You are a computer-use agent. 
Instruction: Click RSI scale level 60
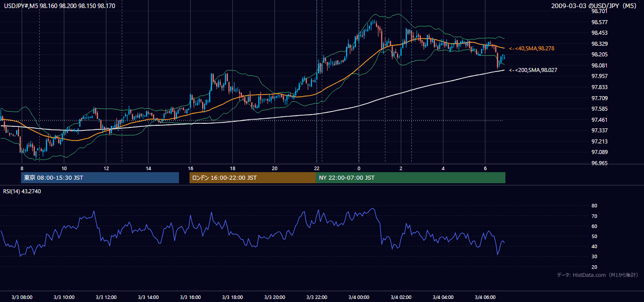pyautogui.click(x=594, y=226)
